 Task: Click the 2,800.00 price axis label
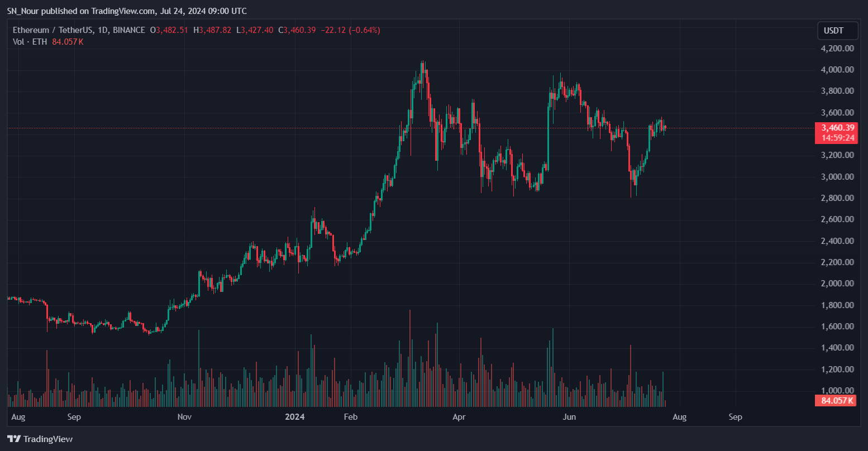[x=837, y=198]
